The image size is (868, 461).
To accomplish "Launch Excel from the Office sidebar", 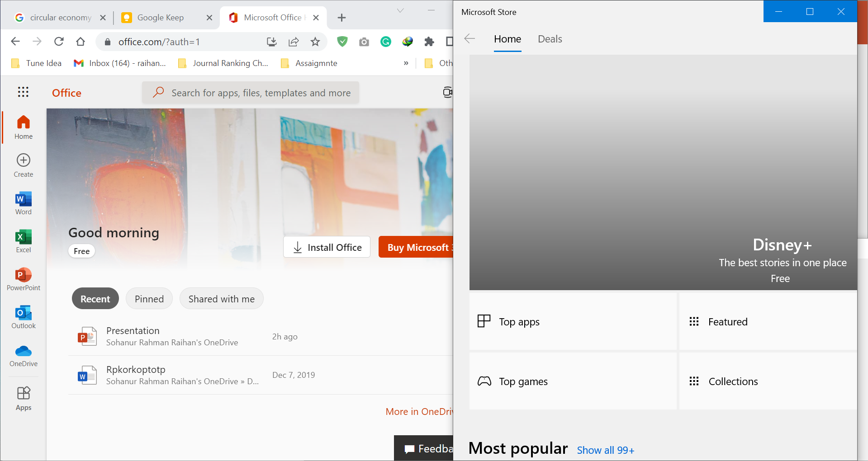I will [x=24, y=241].
